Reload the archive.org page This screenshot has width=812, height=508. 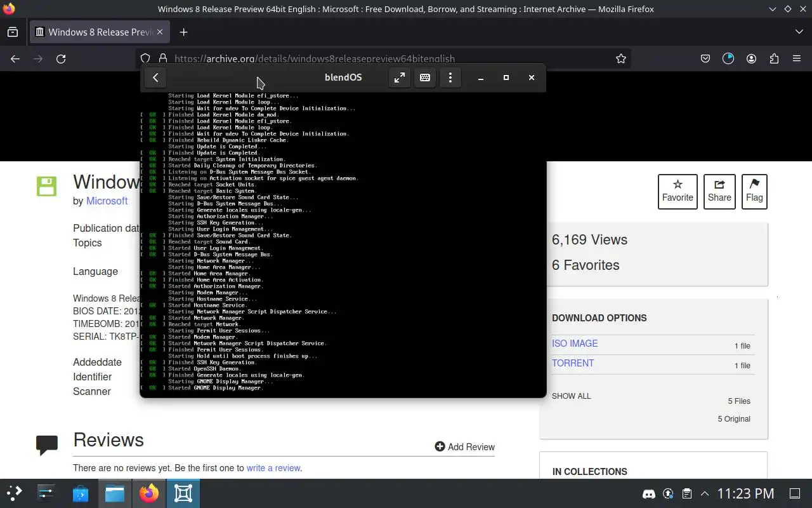(x=61, y=58)
